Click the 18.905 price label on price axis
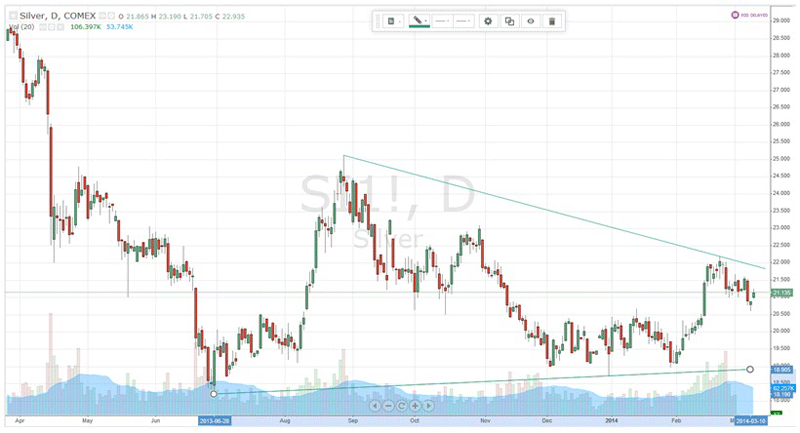 tap(782, 370)
